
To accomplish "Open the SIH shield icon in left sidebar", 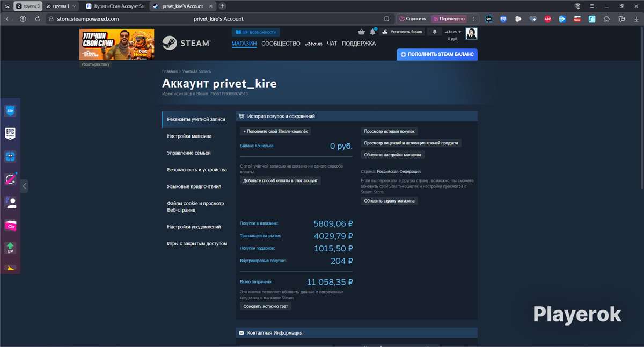I will [10, 111].
